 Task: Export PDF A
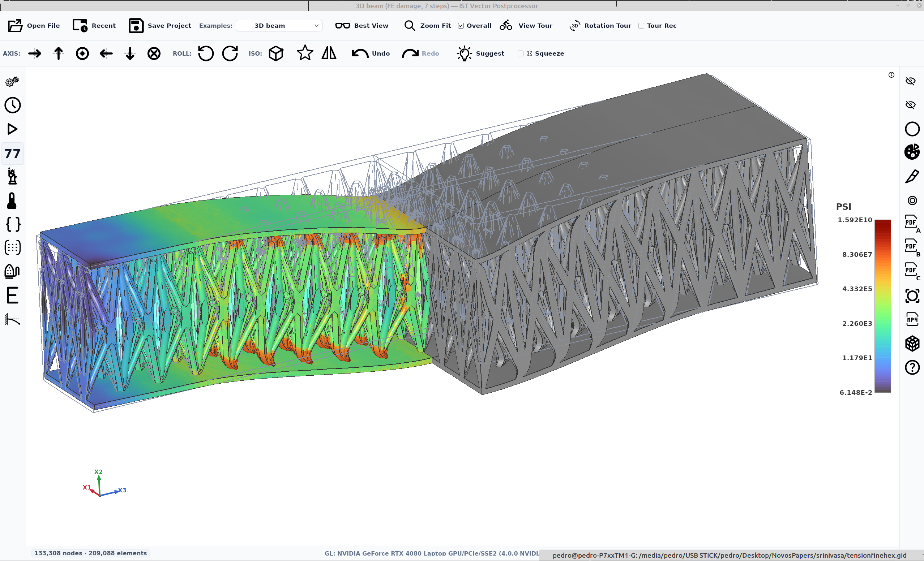point(912,224)
